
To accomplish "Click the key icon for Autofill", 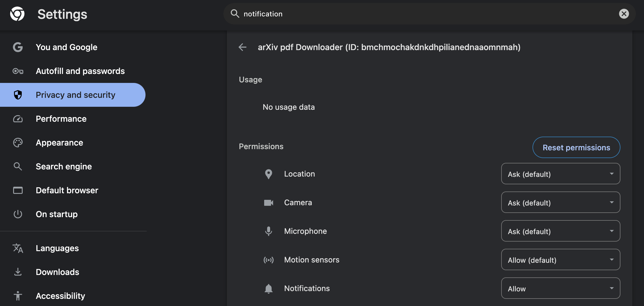I will click(18, 71).
